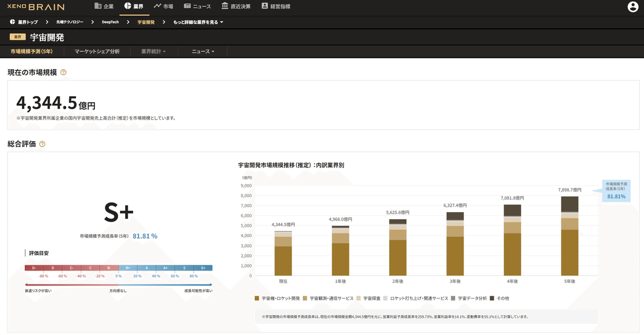Viewport: 644px width, 335px height.
Task: Click the D- segment on rating scale
Action: (x=34, y=267)
